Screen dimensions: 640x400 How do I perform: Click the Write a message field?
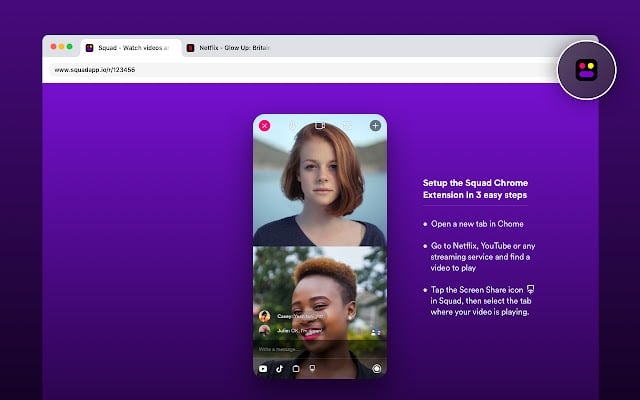[320, 349]
